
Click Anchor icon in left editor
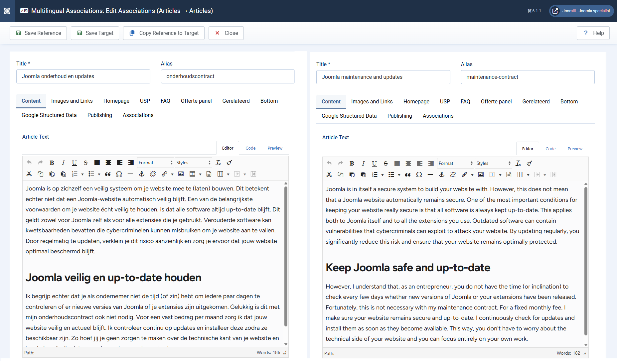[x=142, y=174]
